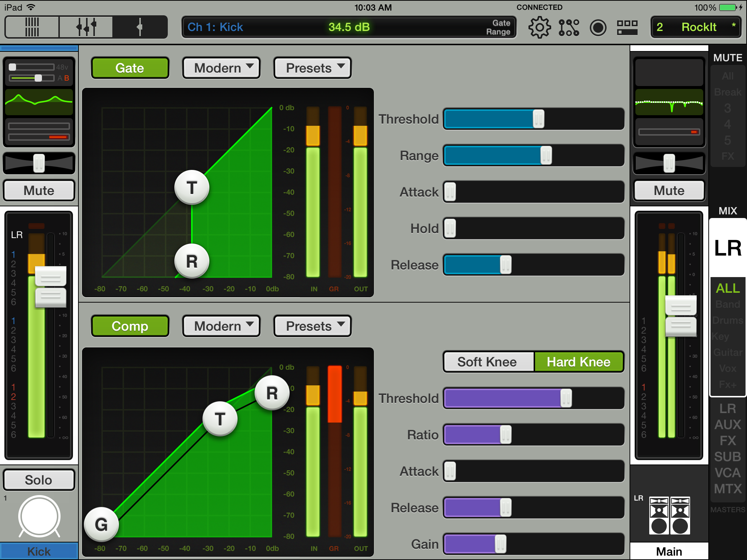The image size is (747, 560).
Task: Tap the kick drum channel icon
Action: 39,517
